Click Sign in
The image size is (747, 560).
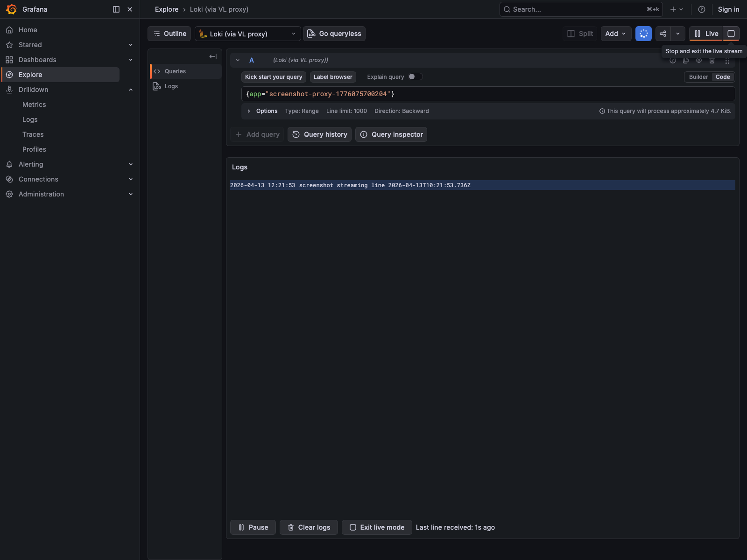[728, 9]
